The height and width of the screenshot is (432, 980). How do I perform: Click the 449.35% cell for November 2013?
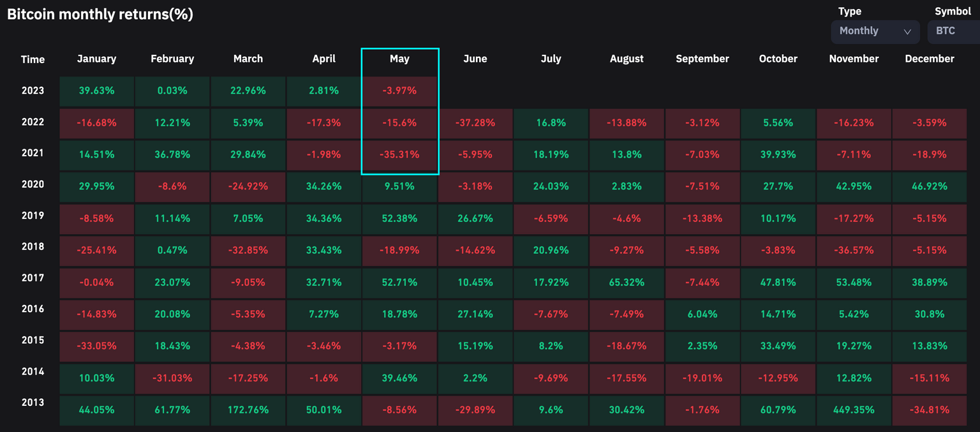coord(854,410)
